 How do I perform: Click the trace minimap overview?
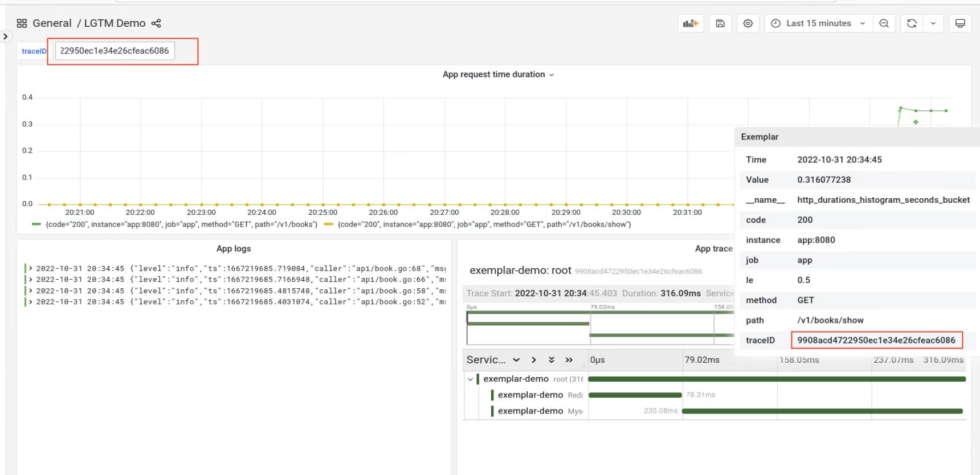tap(601, 327)
